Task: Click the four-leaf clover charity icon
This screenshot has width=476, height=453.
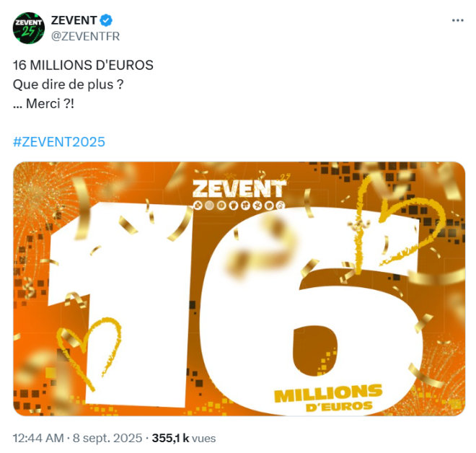Action: pyautogui.click(x=246, y=206)
